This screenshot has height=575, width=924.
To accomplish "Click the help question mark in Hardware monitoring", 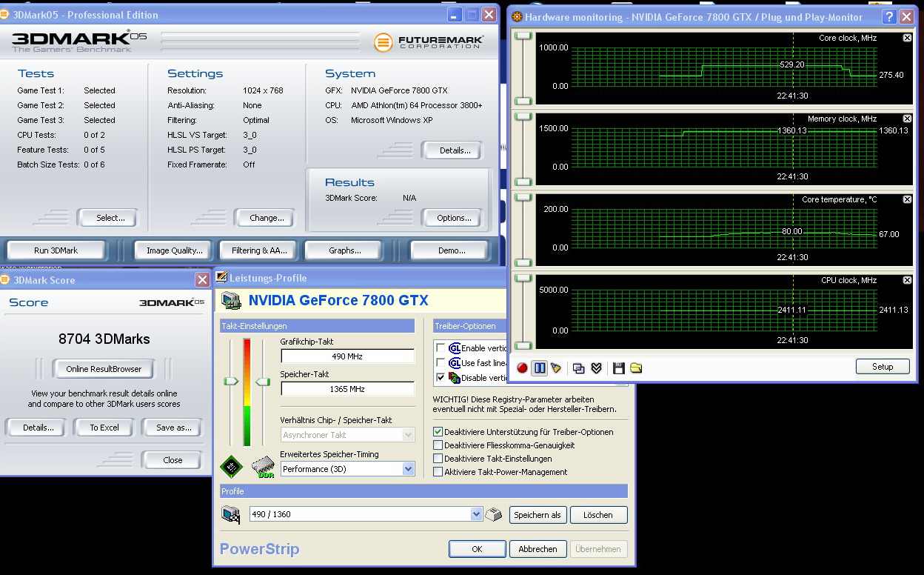I will 890,16.
